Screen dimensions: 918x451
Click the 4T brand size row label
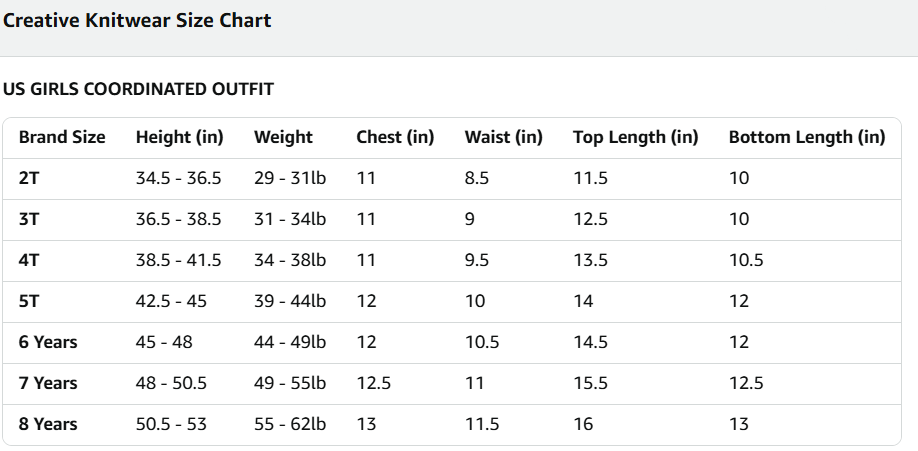click(x=30, y=260)
